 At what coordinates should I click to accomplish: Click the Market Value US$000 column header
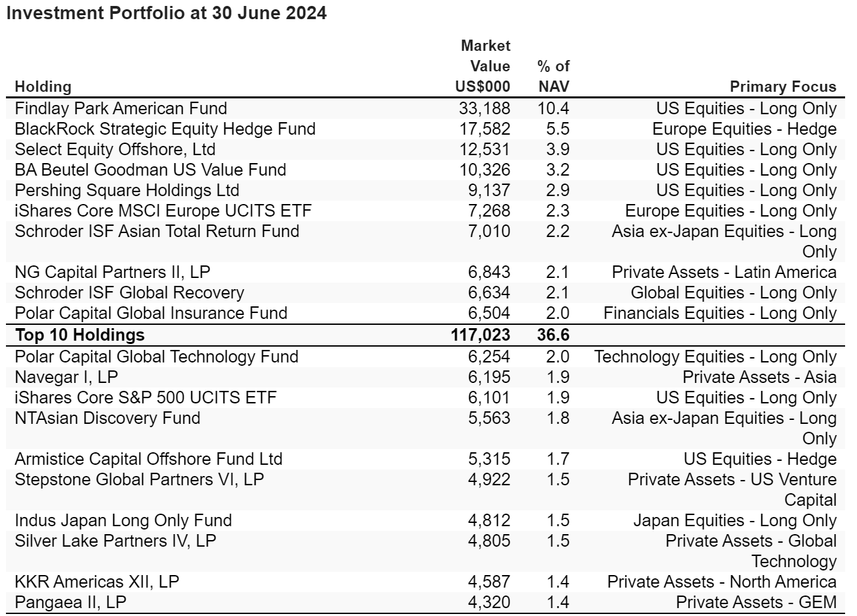click(483, 66)
